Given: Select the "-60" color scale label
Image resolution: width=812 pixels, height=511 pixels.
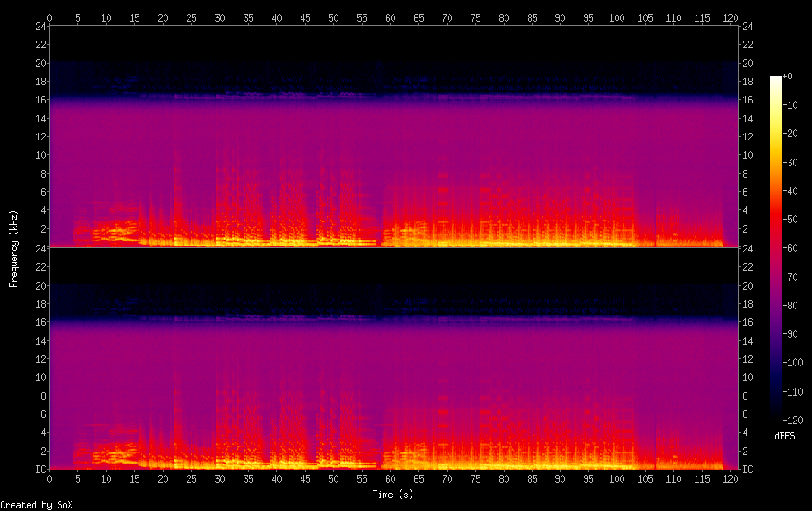Looking at the screenshot, I should (790, 247).
